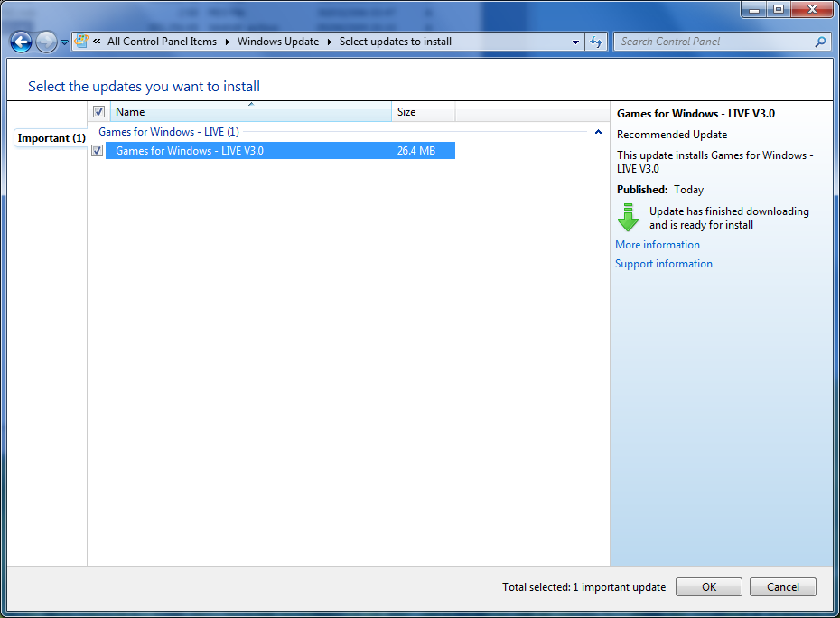Viewport: 840px width, 618px height.
Task: Uncheck the Games for Windows - LIVE V3.0 checkbox
Action: 97,151
